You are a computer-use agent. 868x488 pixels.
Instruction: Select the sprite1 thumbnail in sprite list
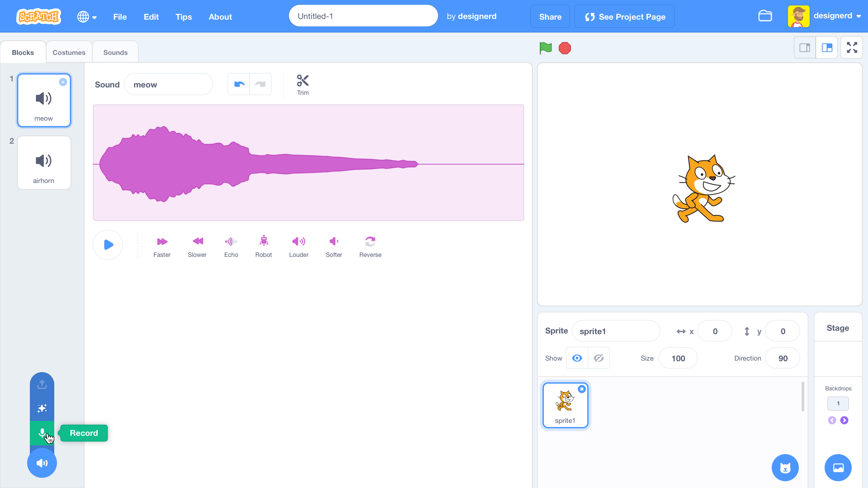(566, 405)
